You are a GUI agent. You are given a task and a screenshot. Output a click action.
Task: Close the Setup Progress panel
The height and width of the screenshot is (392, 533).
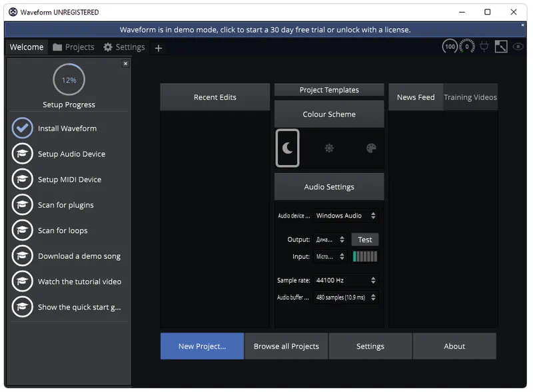click(x=125, y=64)
